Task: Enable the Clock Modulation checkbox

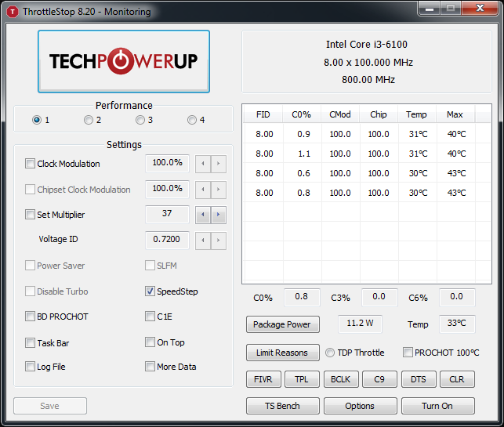Action: [30, 163]
